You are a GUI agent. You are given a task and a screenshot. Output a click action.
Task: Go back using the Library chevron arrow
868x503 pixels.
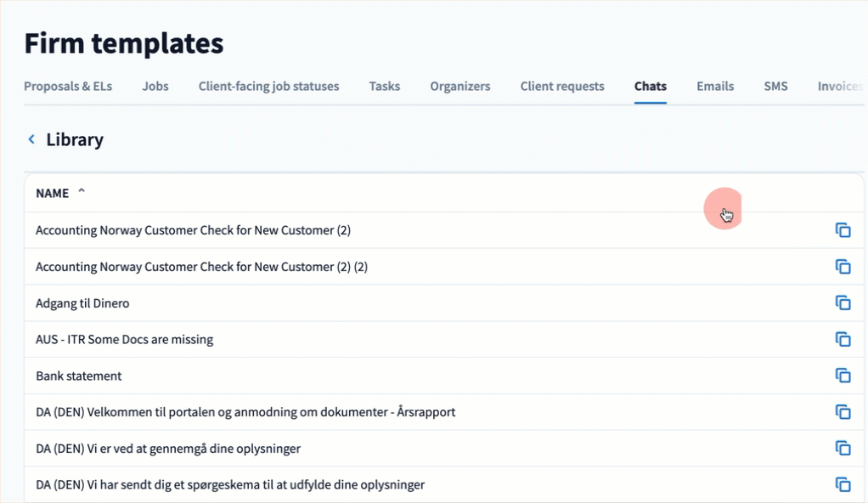(31, 139)
